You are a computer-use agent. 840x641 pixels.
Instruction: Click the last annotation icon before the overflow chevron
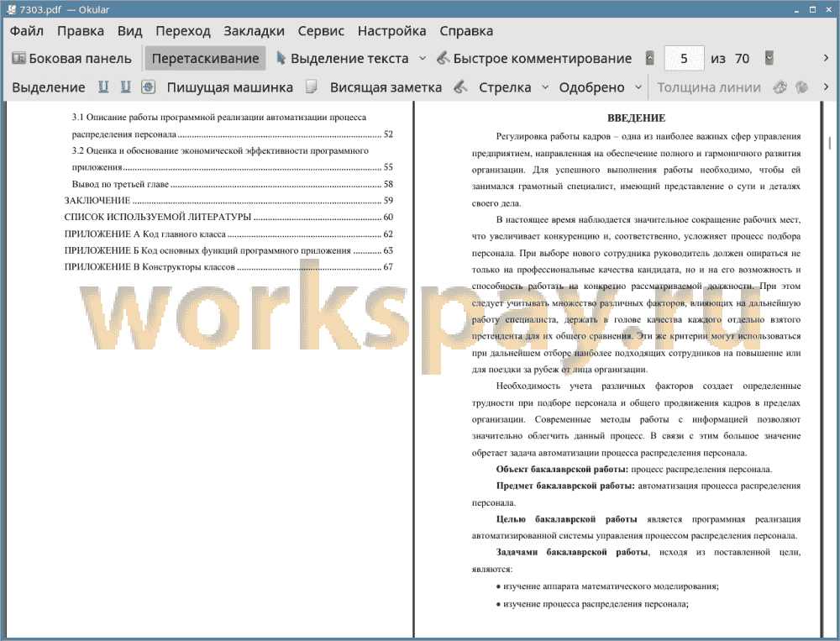click(x=802, y=87)
